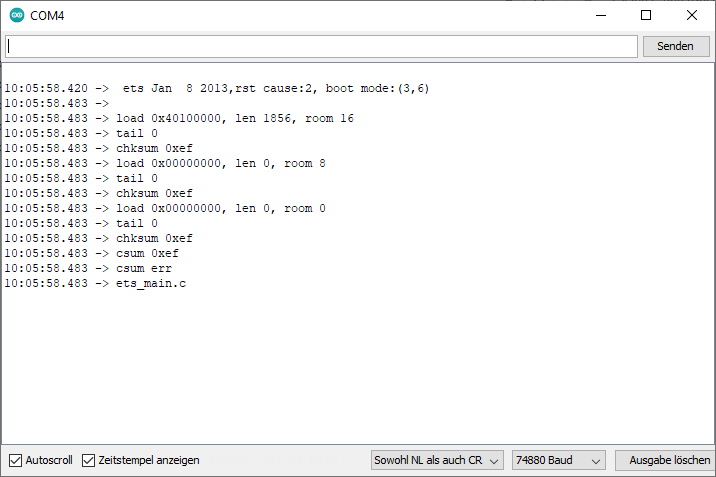Image resolution: width=716 pixels, height=477 pixels.
Task: Send the message with Senden button
Action: (x=676, y=47)
